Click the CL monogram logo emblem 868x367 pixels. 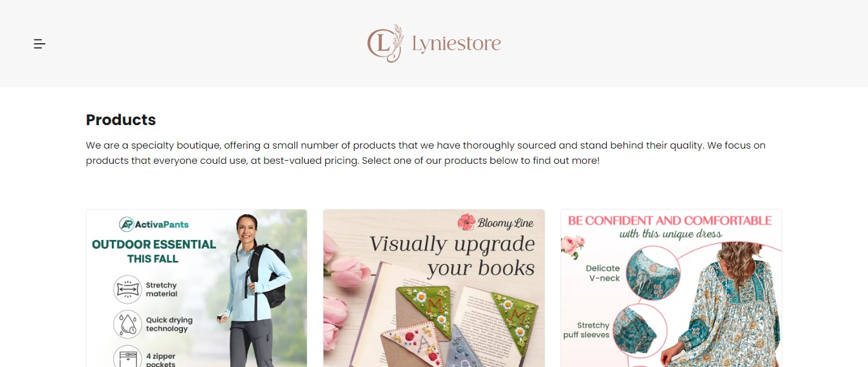386,43
